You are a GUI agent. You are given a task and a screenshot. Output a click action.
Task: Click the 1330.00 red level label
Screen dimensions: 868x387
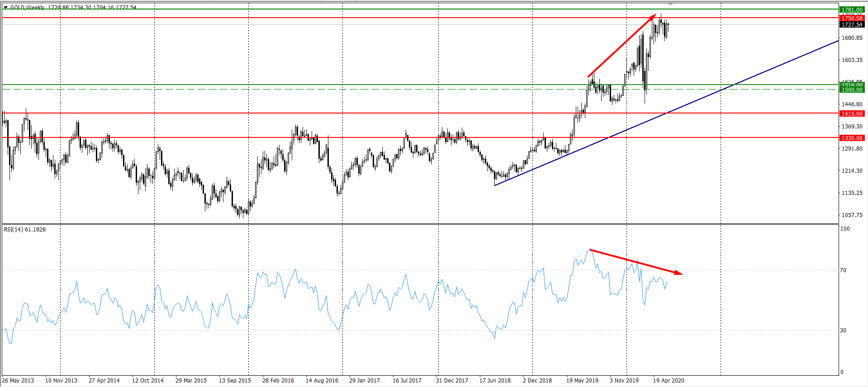[852, 138]
